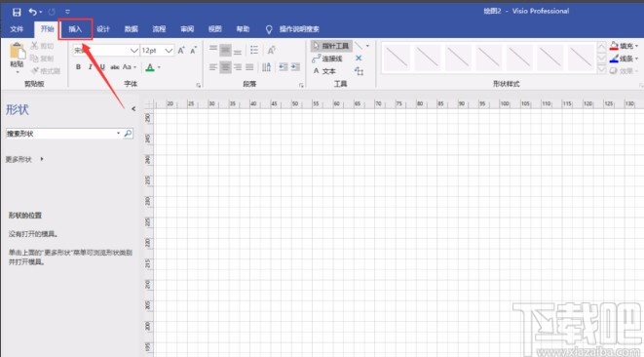Image resolution: width=644 pixels, height=357 pixels.
Task: Align text left
Action: coord(212,67)
